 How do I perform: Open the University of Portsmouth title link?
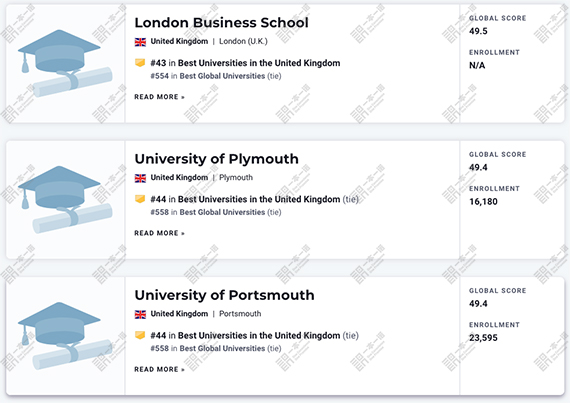click(x=224, y=295)
